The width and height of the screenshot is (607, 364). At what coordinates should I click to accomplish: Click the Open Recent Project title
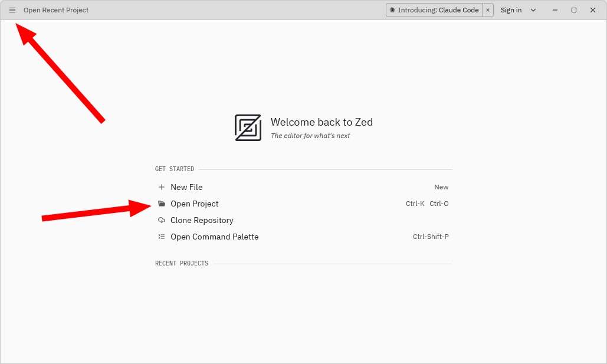click(56, 10)
